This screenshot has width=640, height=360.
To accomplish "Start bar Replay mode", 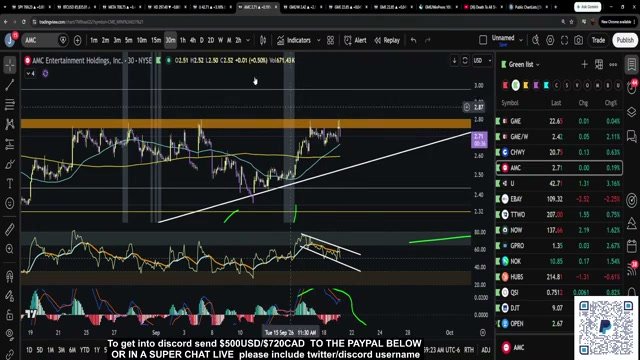I will coord(387,40).
